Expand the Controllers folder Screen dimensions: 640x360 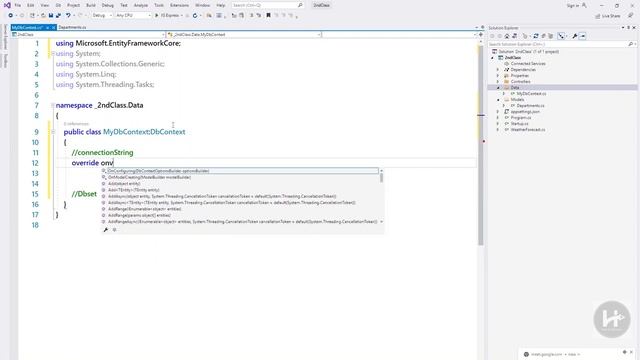498,82
